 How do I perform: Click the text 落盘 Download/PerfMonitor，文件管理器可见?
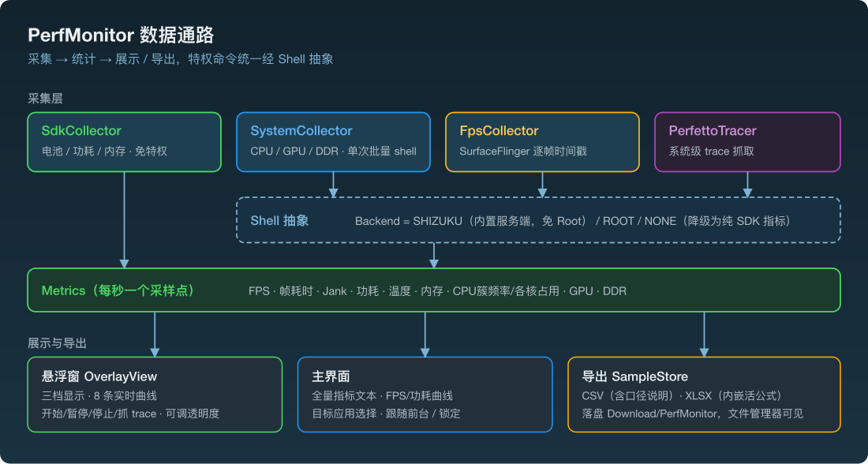point(693,413)
